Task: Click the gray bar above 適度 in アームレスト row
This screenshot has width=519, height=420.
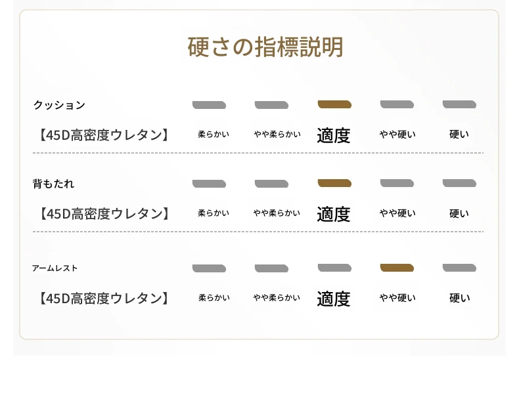Action: coord(334,268)
